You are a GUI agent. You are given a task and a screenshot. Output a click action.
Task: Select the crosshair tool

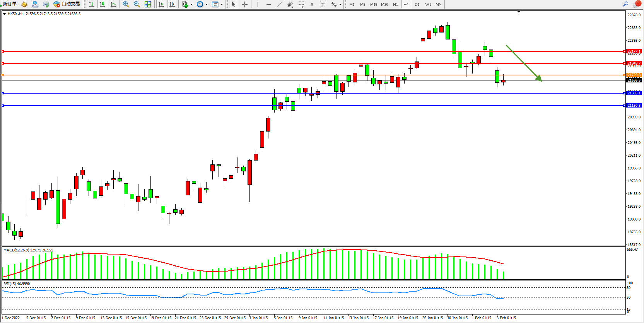[x=244, y=4]
